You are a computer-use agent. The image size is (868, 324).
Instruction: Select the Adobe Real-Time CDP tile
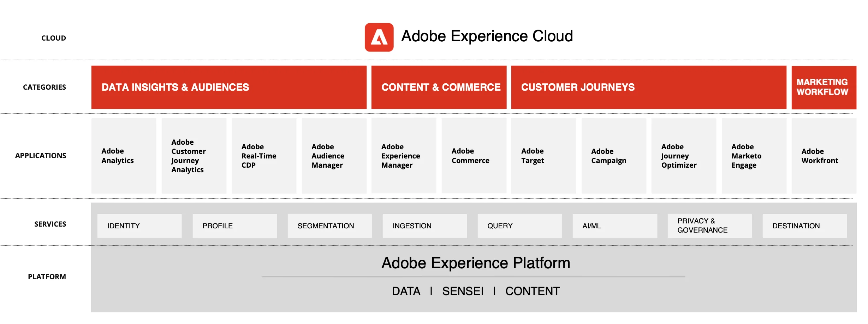click(264, 156)
